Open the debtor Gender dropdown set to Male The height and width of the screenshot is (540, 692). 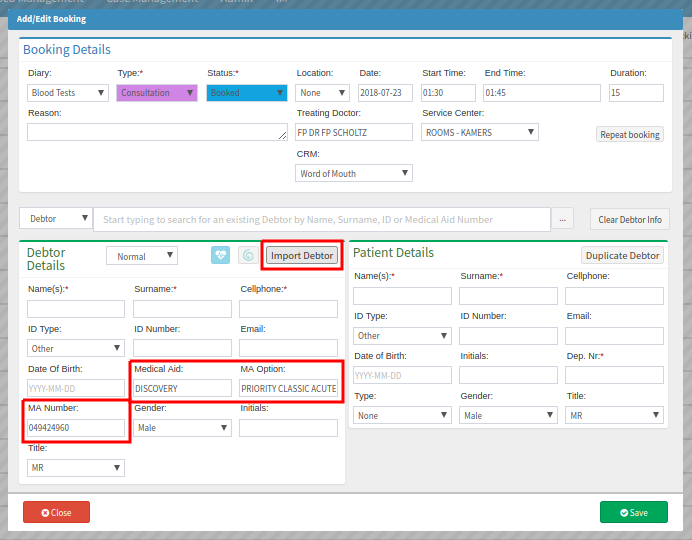click(183, 428)
